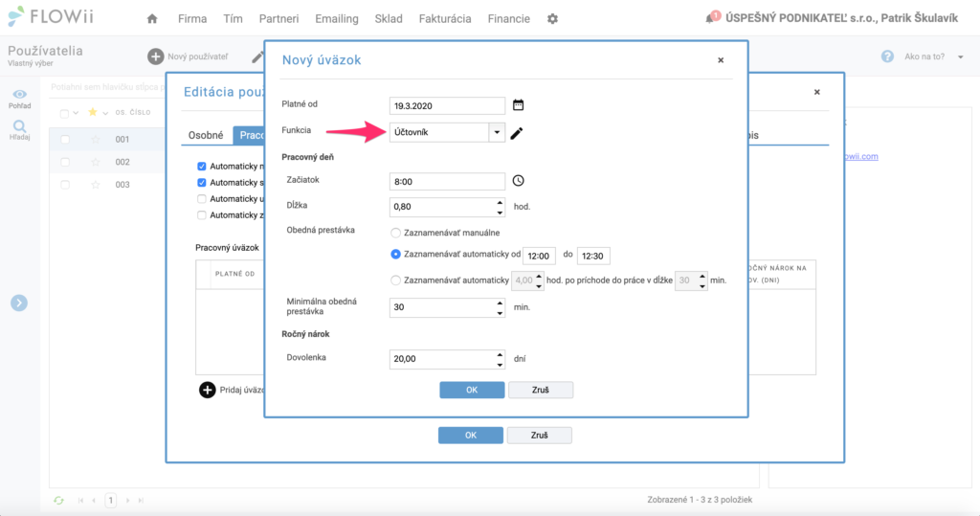Open the dropdown beside the star column header

point(105,113)
